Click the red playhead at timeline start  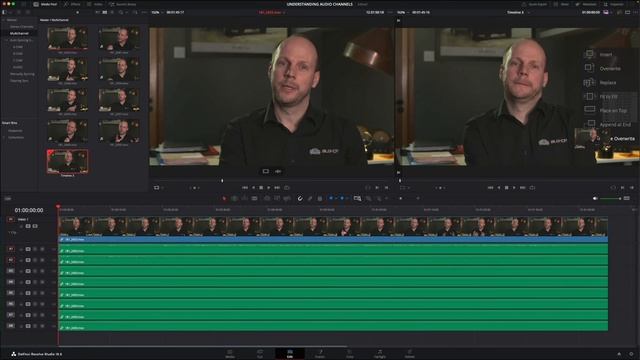58,207
